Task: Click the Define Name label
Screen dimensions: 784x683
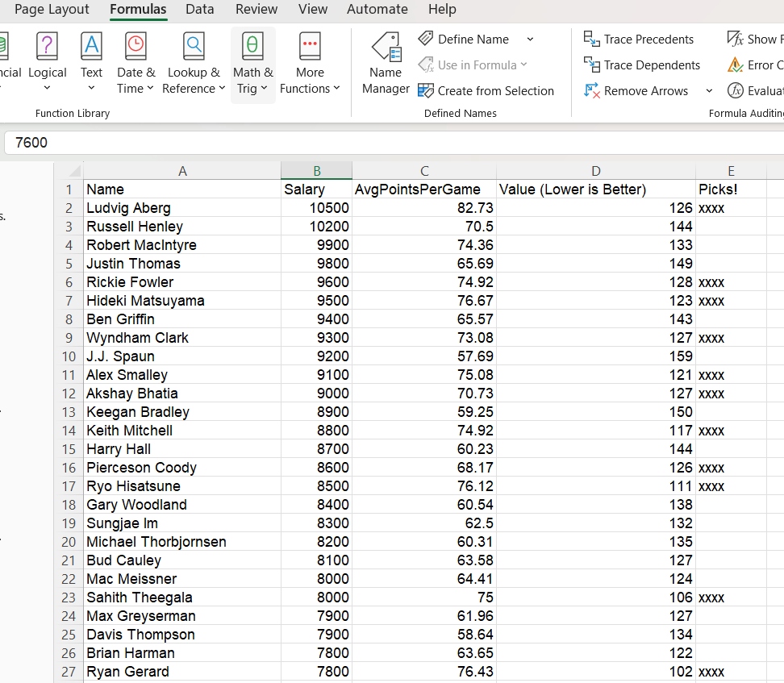Action: 473,39
